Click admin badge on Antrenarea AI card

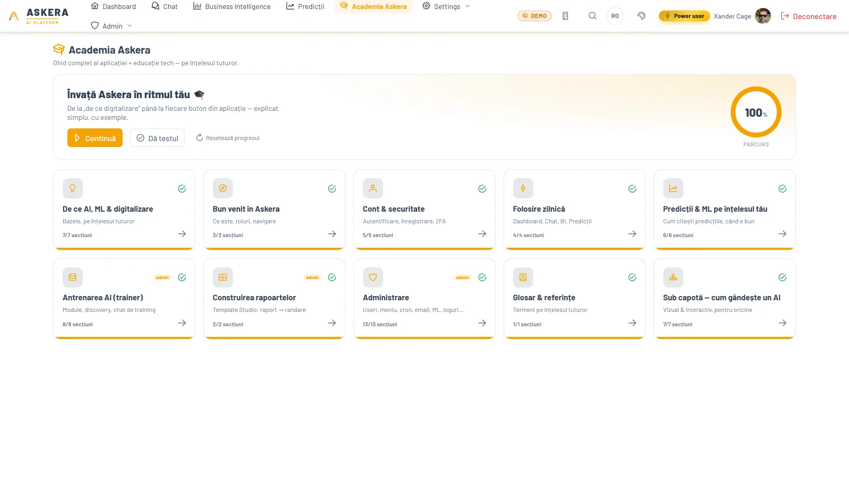click(x=162, y=277)
